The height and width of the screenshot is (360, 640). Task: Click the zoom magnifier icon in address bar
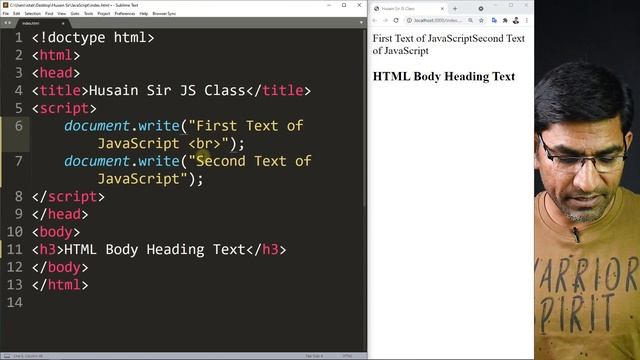471,20
